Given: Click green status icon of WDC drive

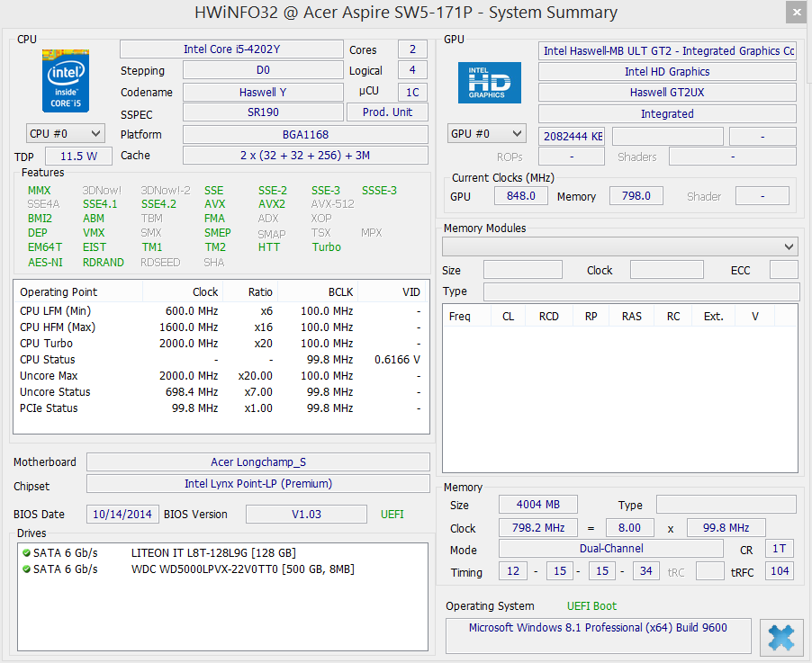Looking at the screenshot, I should click(x=26, y=569).
